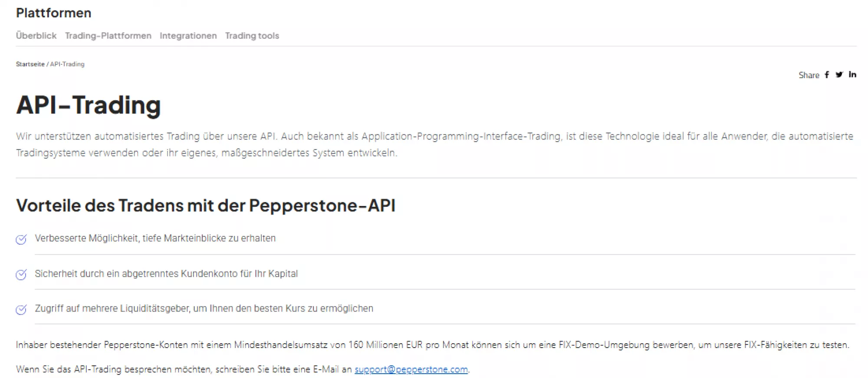Click the 'Zugriff auf mehrere Liquiditätsgeber' list text
Viewport: 868px width, 378px height.
pyautogui.click(x=204, y=308)
